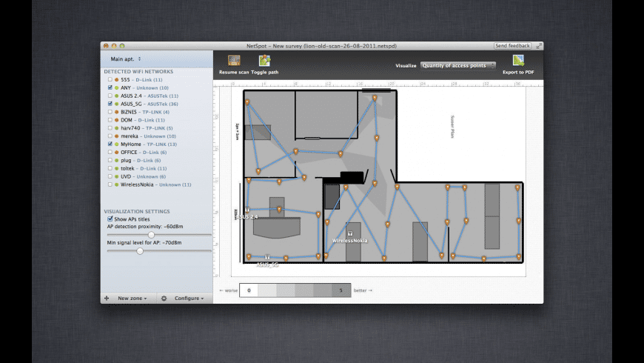Click the green status dot of UVD network

pos(117,176)
